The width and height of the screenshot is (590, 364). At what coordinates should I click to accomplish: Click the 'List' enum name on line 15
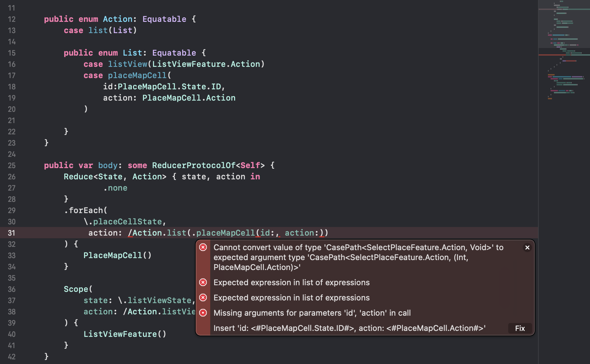[132, 53]
